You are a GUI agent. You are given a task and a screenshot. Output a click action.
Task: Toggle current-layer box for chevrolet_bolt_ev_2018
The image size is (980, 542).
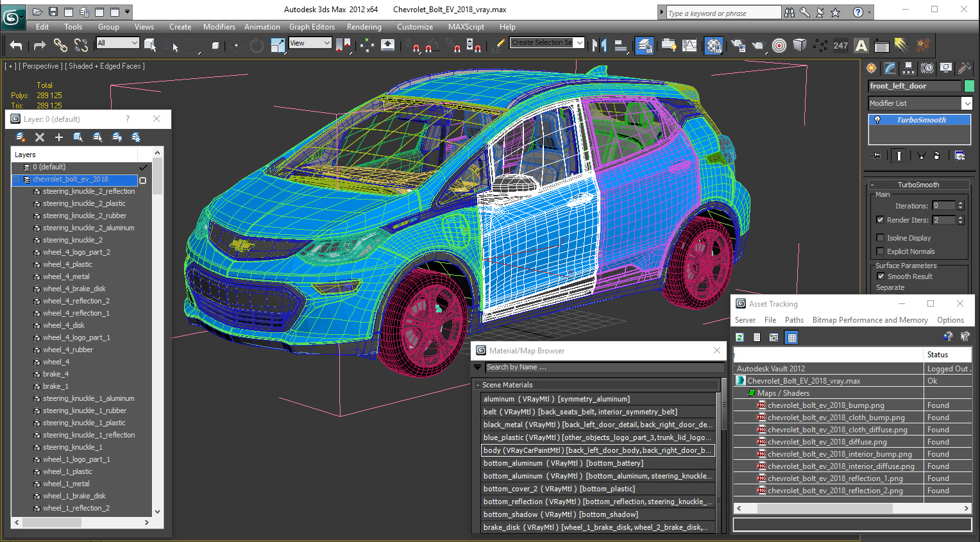click(x=143, y=180)
